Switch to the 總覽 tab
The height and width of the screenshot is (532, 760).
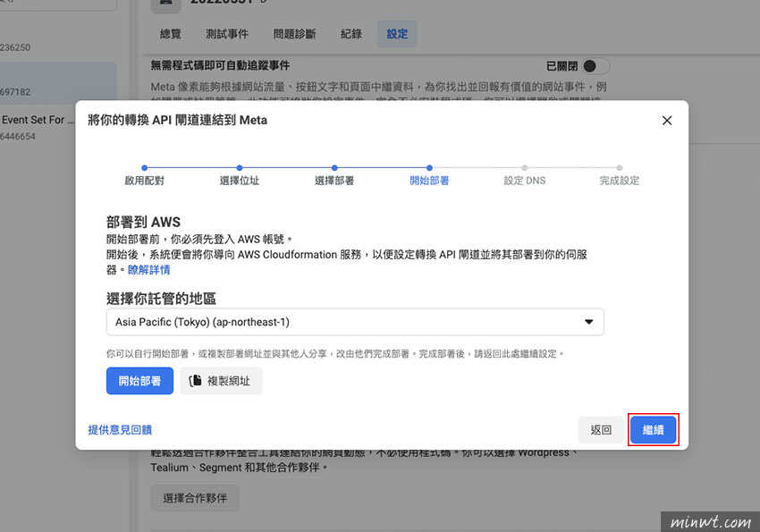point(171,34)
